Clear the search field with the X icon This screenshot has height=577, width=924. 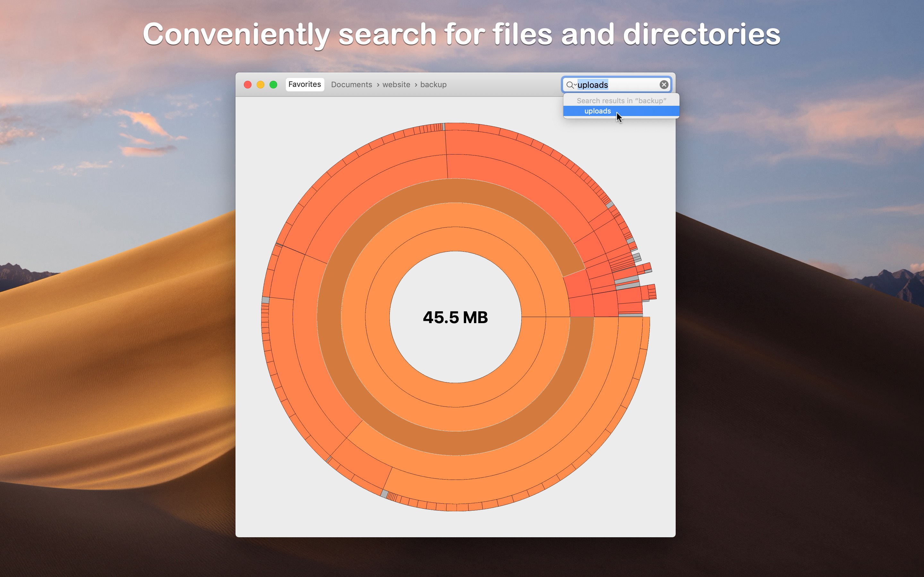(663, 85)
